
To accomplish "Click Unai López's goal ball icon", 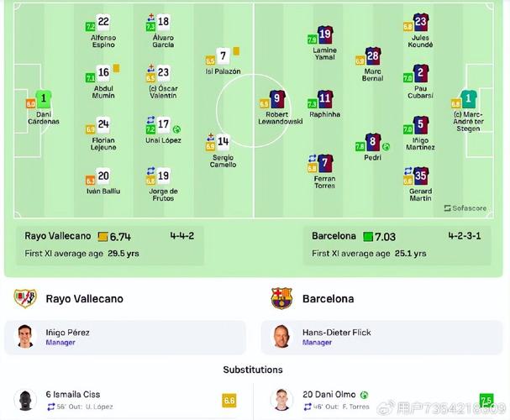I will pyautogui.click(x=176, y=129).
